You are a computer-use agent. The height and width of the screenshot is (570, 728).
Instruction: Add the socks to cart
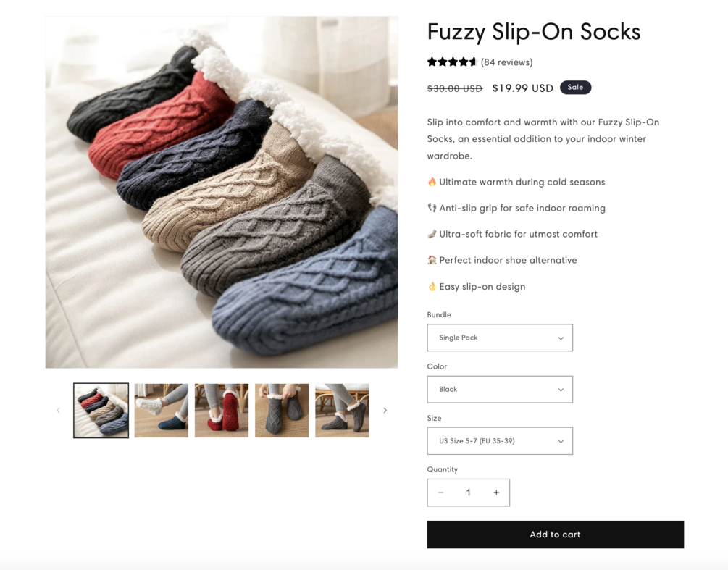(555, 535)
